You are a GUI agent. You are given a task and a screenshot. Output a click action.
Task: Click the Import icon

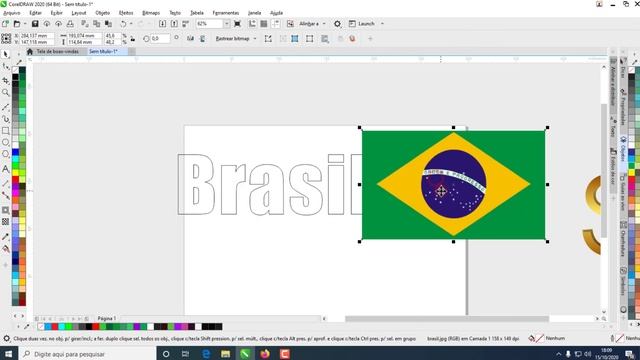[x=162, y=24]
